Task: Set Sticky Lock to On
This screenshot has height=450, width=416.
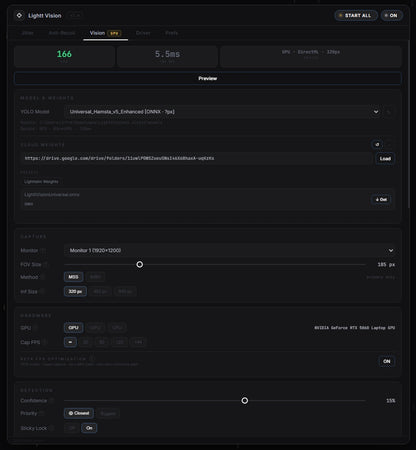Action: [89, 428]
